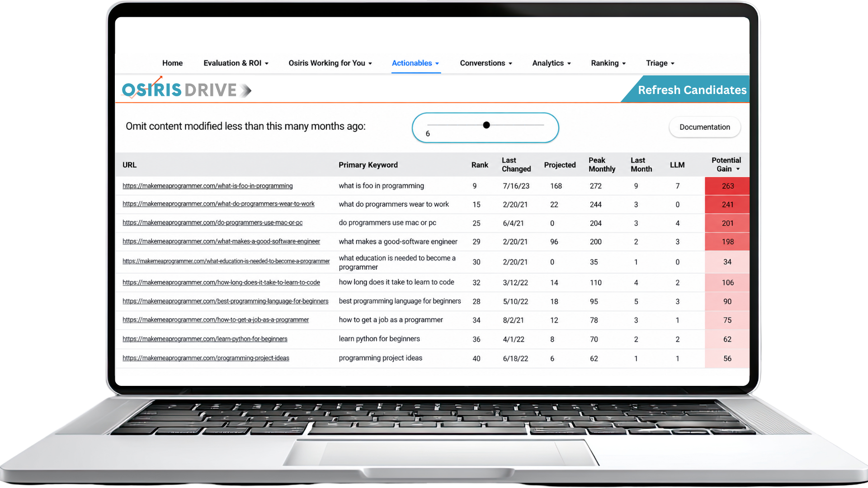Viewport: 868px width, 488px height.
Task: Click the slider value 6 field
Action: [x=428, y=134]
